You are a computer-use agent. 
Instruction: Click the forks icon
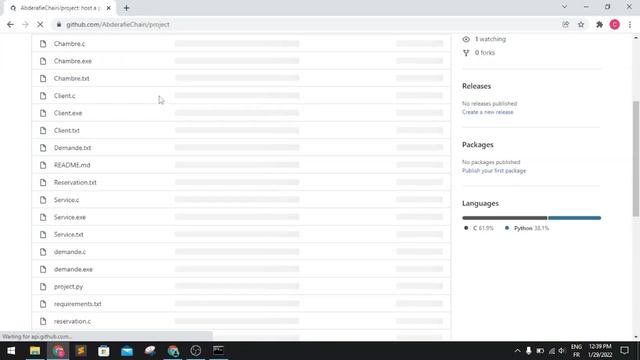click(466, 53)
